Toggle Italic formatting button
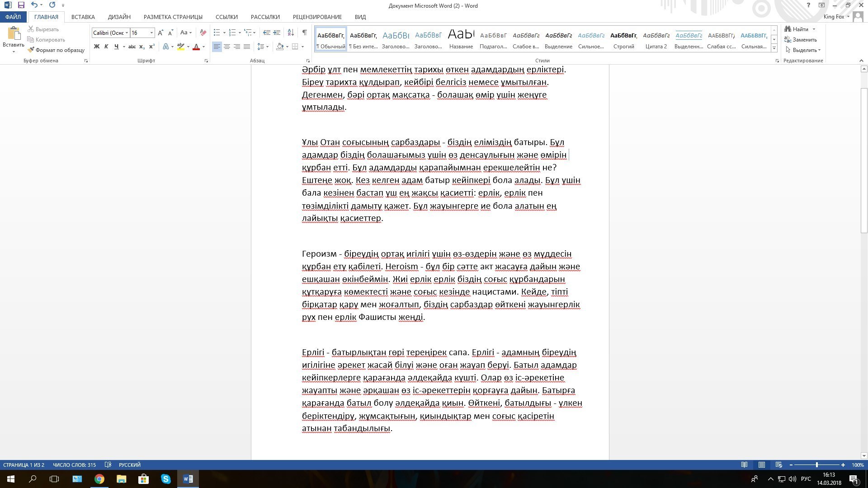Screen dimensions: 868x488 [x=106, y=47]
